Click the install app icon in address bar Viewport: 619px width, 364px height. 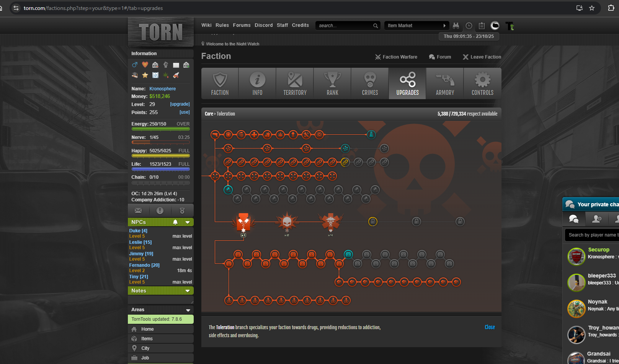[x=580, y=8]
